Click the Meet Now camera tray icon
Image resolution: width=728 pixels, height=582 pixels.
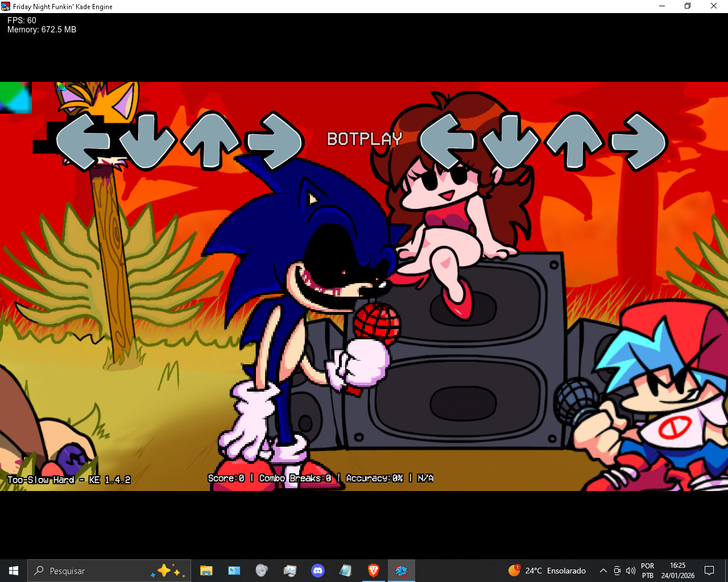coord(617,571)
